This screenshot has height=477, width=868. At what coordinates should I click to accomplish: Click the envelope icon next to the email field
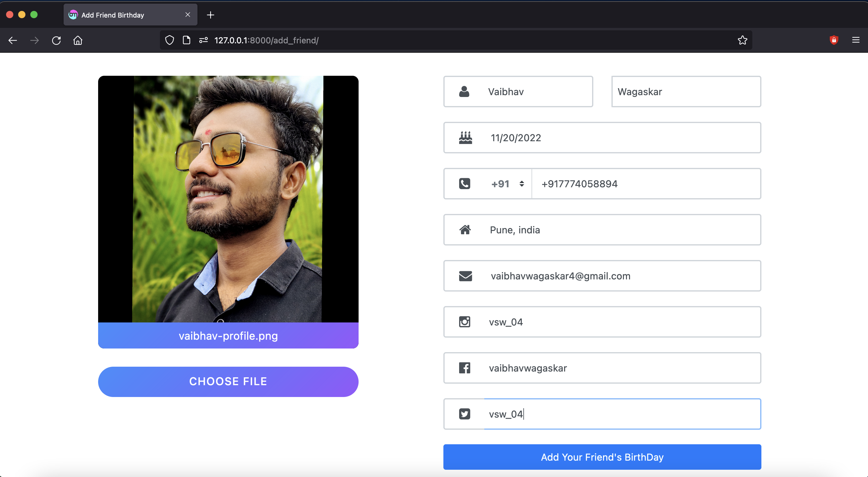click(465, 276)
